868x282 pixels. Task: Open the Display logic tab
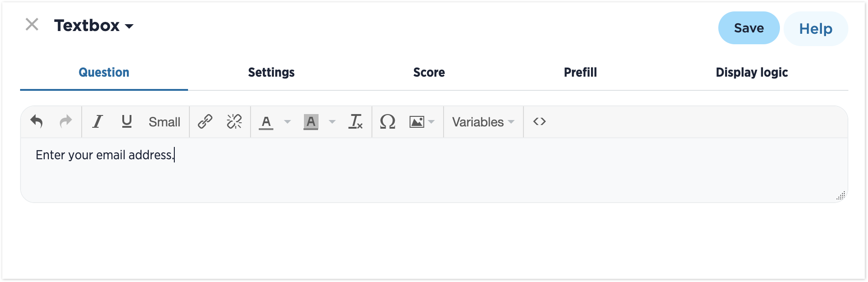(752, 73)
